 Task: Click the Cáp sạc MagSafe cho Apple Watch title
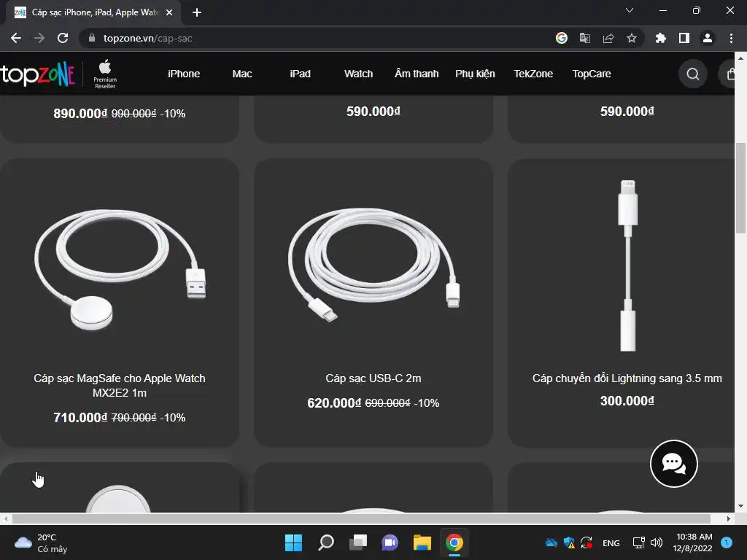(120, 385)
